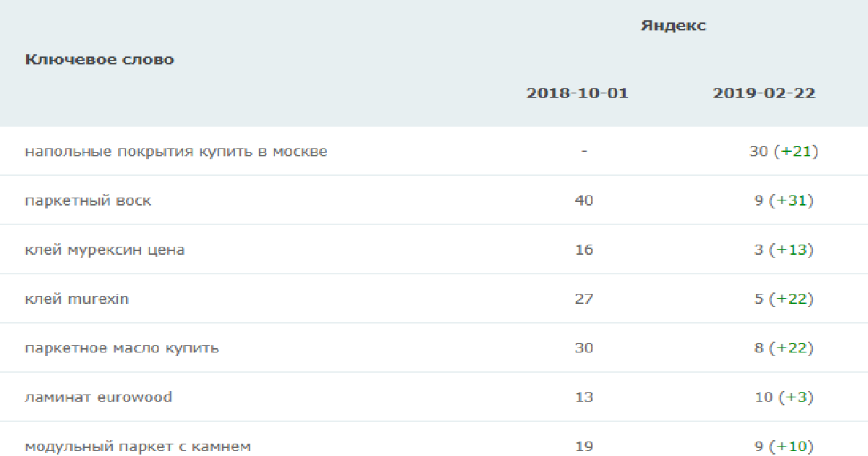Screen dimensions: 868x456
Task: Open keyword "модульный паркет с камнем"
Action: pyautogui.click(x=137, y=447)
